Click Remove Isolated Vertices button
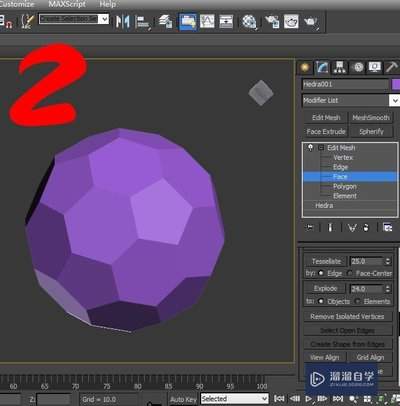The image size is (400, 406). tap(347, 316)
